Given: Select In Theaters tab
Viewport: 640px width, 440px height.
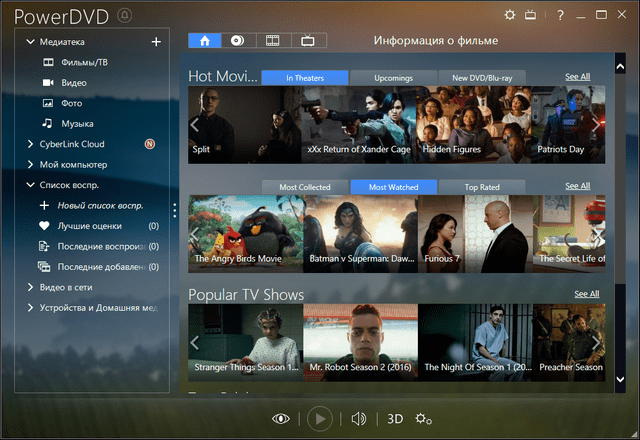Looking at the screenshot, I should (x=305, y=78).
